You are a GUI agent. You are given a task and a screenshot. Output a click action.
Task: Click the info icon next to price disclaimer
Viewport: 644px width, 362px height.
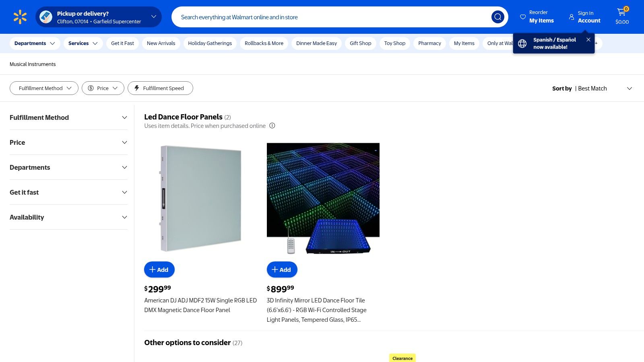pyautogui.click(x=272, y=125)
